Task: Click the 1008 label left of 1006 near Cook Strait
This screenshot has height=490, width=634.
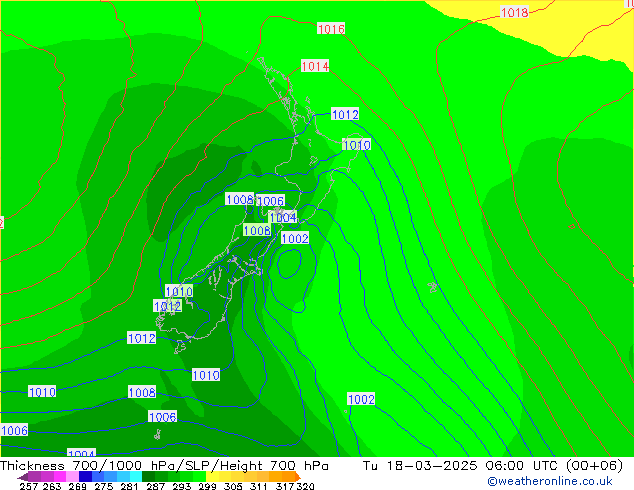Action: 240,199
